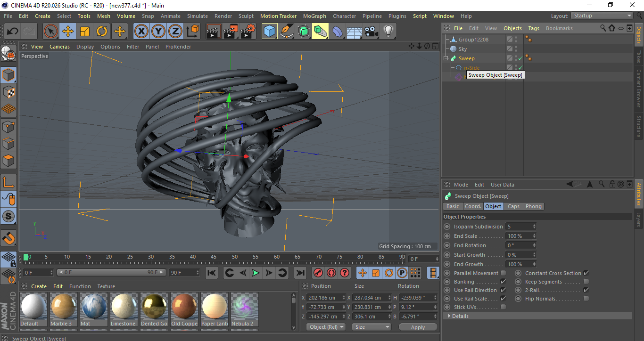Go to end of animation
Viewport: 644px width, 341px height.
pyautogui.click(x=300, y=273)
